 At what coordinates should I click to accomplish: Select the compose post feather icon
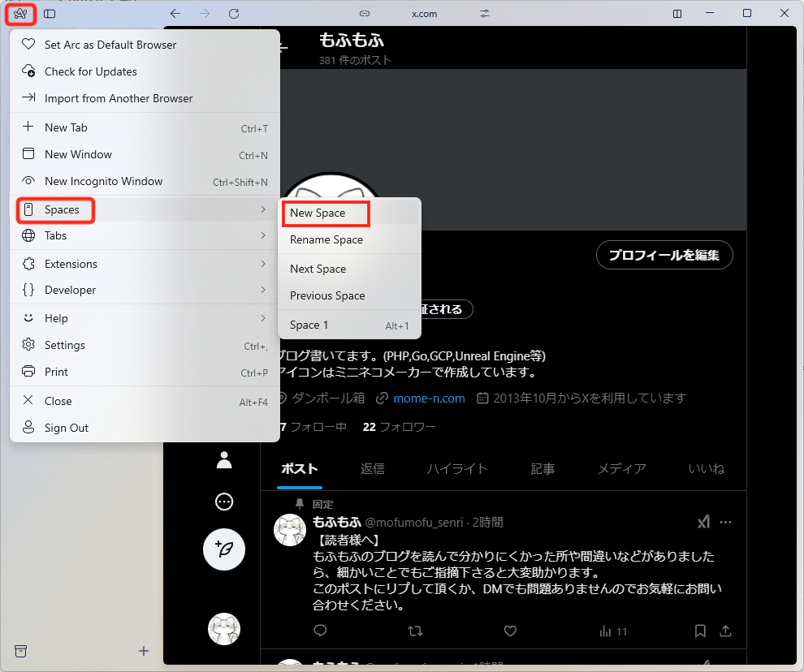pyautogui.click(x=223, y=549)
